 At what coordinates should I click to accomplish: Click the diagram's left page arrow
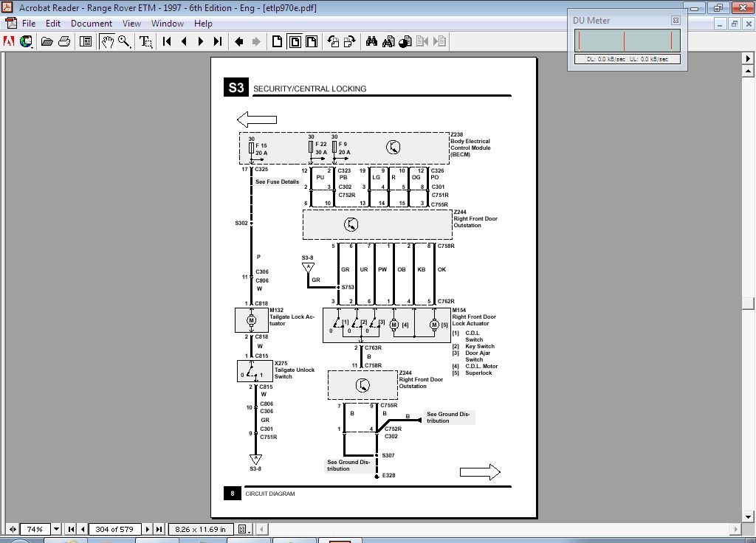(x=257, y=119)
